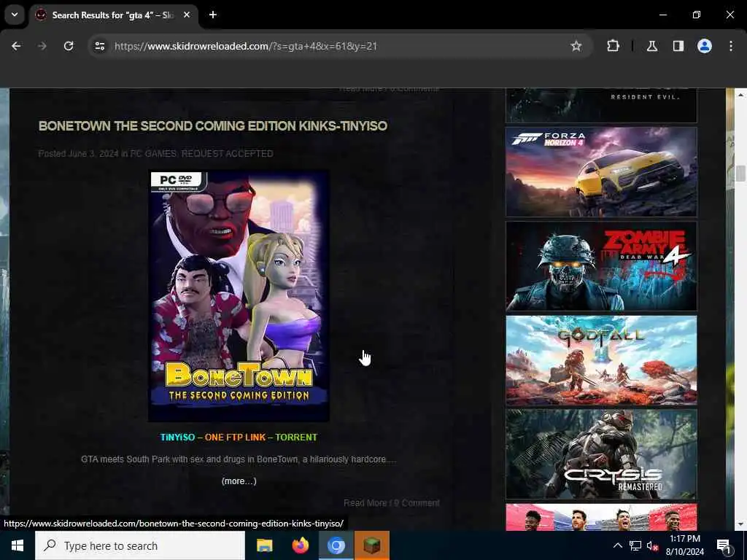Image resolution: width=747 pixels, height=560 pixels.
Task: Open File Explorer from the taskbar
Action: tap(264, 545)
